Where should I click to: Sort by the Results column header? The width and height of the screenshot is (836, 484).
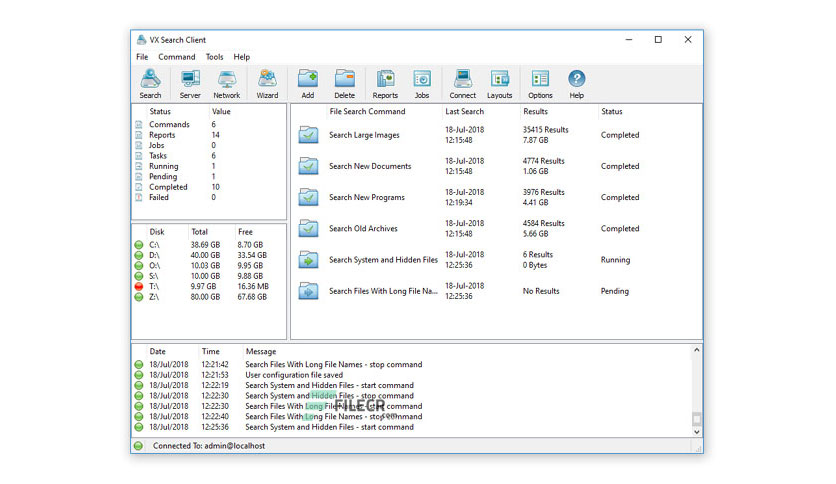[x=535, y=111]
